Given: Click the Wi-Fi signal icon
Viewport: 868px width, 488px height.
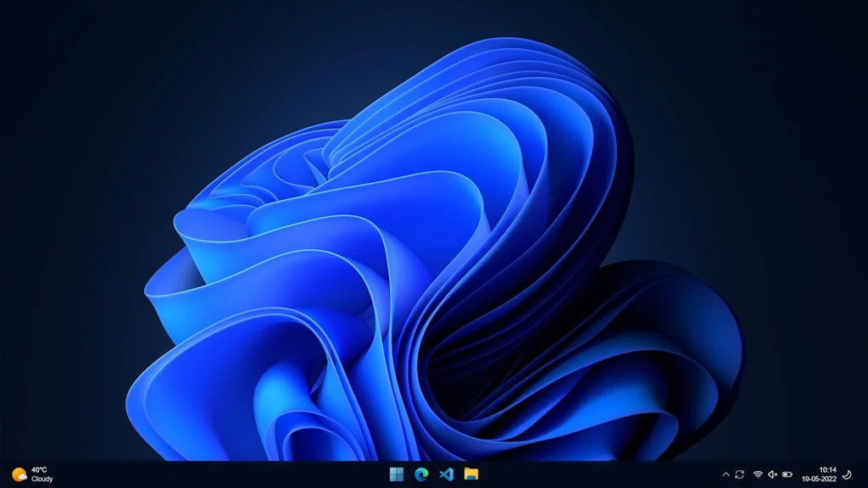Looking at the screenshot, I should pos(758,474).
